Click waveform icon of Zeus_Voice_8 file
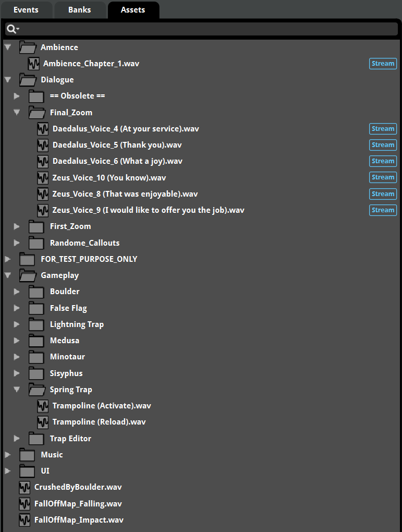 (x=43, y=194)
